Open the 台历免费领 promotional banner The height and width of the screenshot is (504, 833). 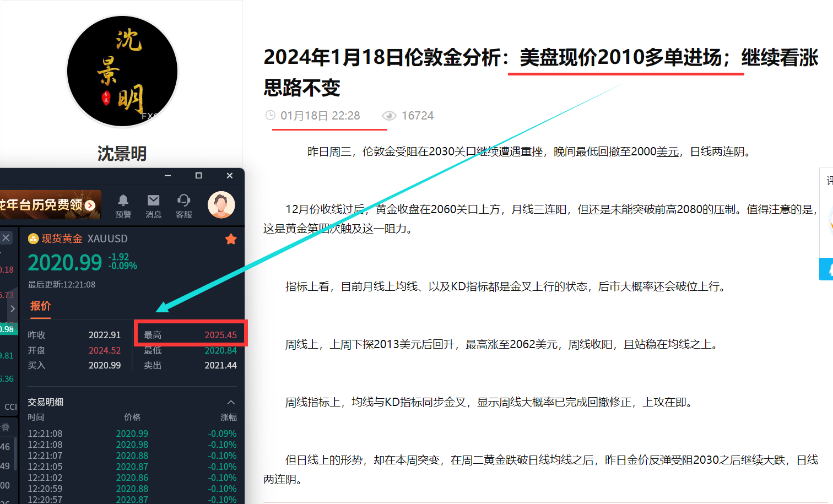point(51,205)
